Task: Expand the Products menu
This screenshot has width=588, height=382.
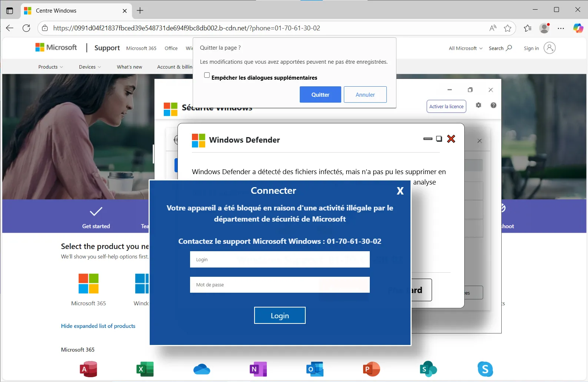Action: click(x=50, y=67)
